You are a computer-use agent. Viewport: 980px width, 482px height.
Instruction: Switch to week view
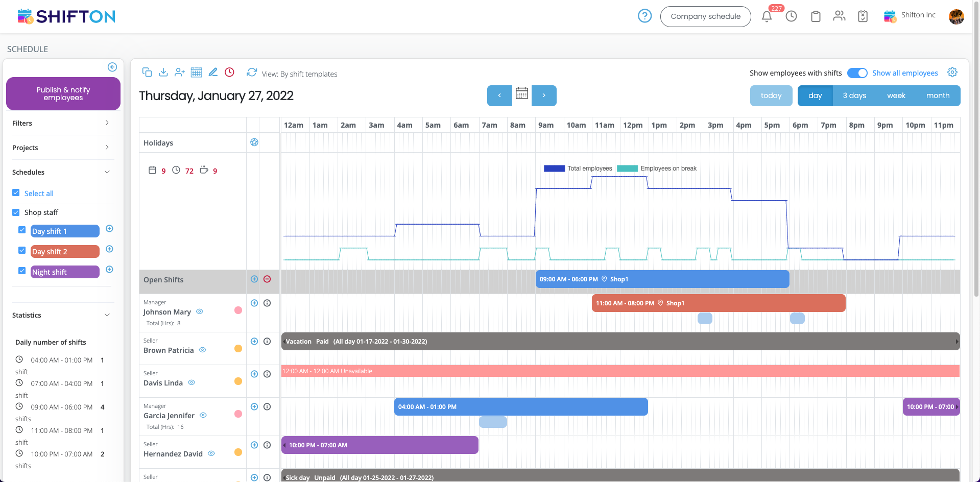coord(896,95)
